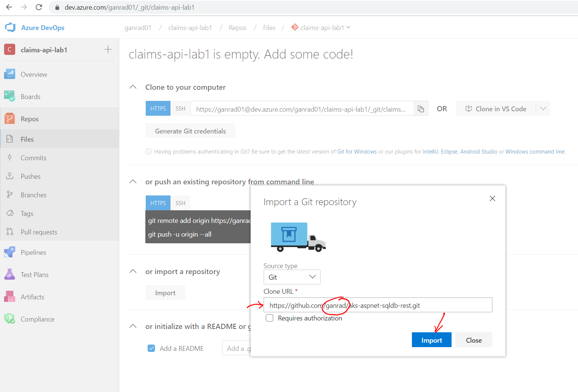Viewport: 578px width, 392px height.
Task: Click Repos breadcrumb link
Action: pos(238,28)
